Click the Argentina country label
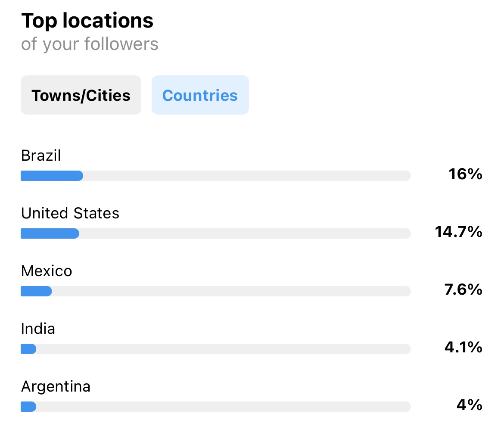 tap(56, 386)
